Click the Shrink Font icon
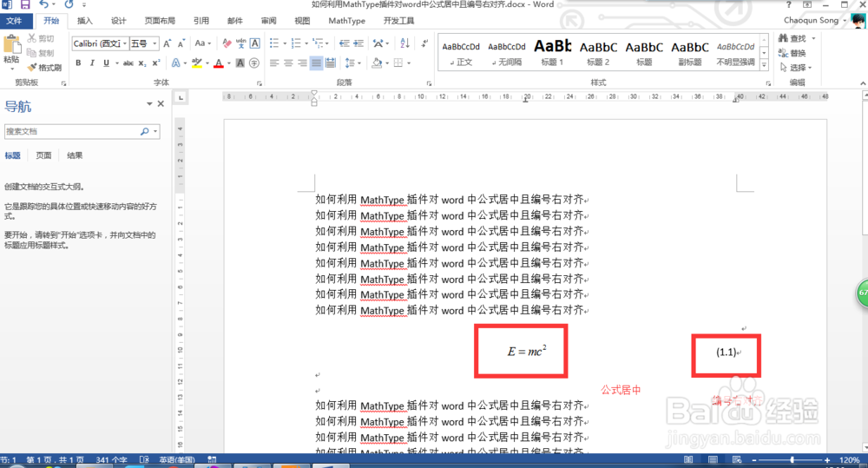Image resolution: width=868 pixels, height=468 pixels. click(x=181, y=43)
